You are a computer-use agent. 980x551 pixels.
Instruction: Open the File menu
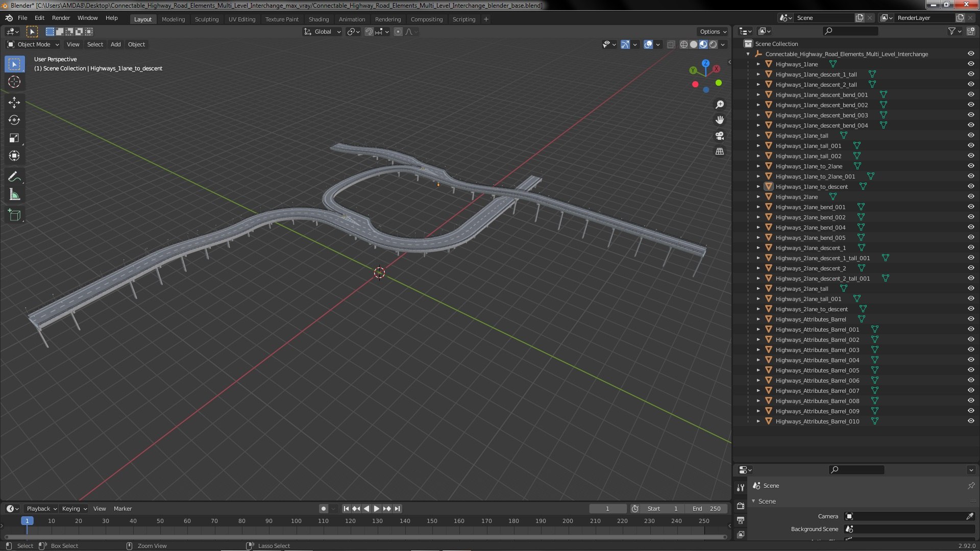[x=22, y=18]
